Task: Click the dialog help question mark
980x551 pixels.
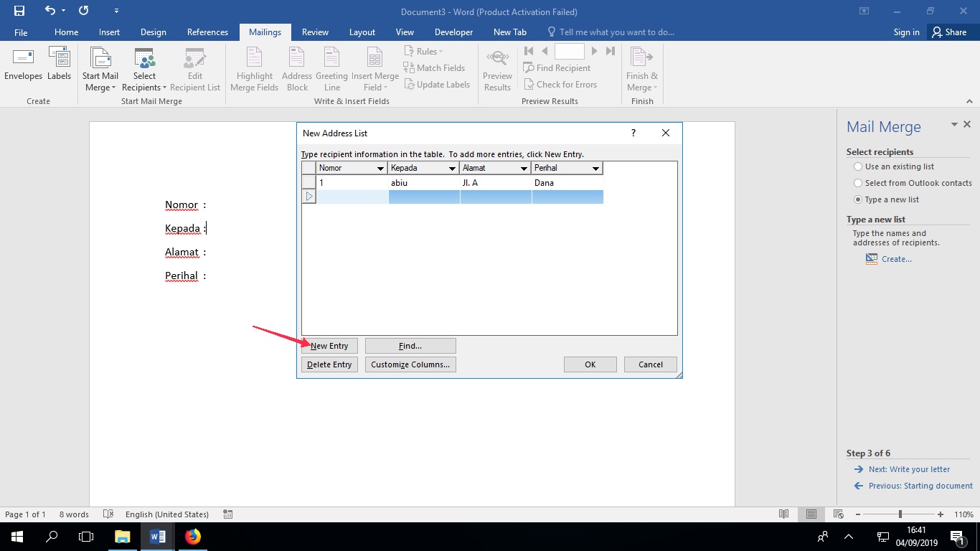Action: pos(633,133)
